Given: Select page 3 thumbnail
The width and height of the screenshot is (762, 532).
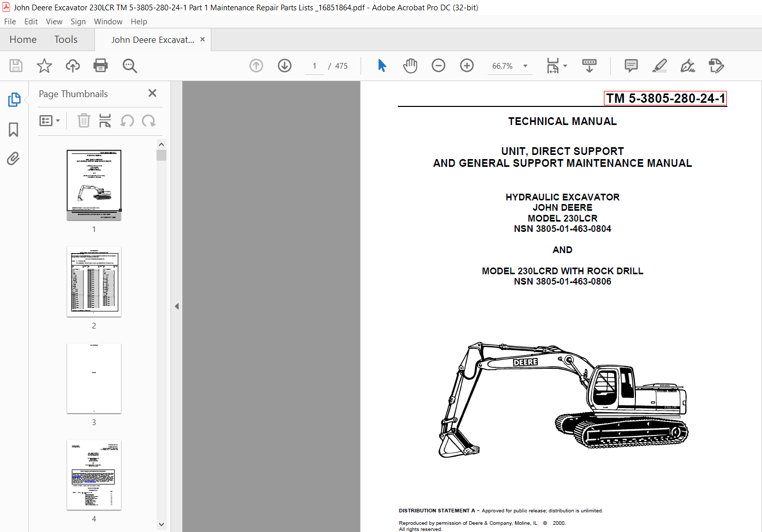Looking at the screenshot, I should click(94, 379).
